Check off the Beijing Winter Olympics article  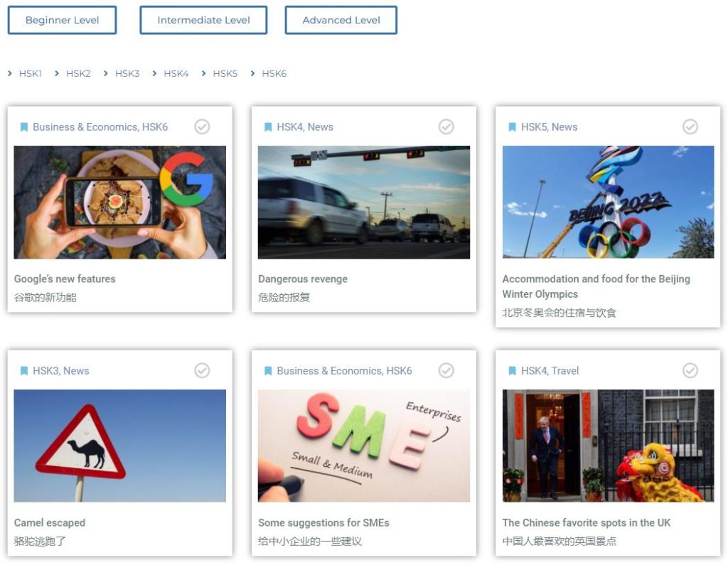(690, 127)
